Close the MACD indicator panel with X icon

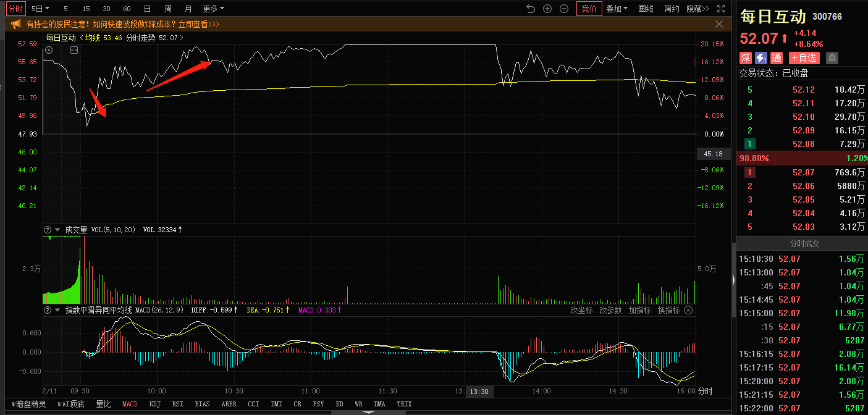[688, 310]
